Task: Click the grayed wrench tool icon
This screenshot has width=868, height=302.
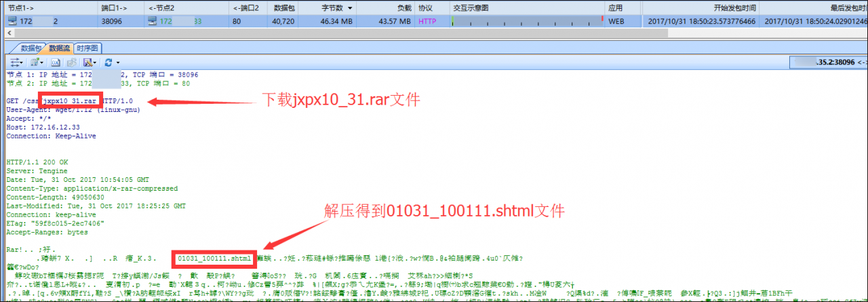Action: tap(72, 62)
